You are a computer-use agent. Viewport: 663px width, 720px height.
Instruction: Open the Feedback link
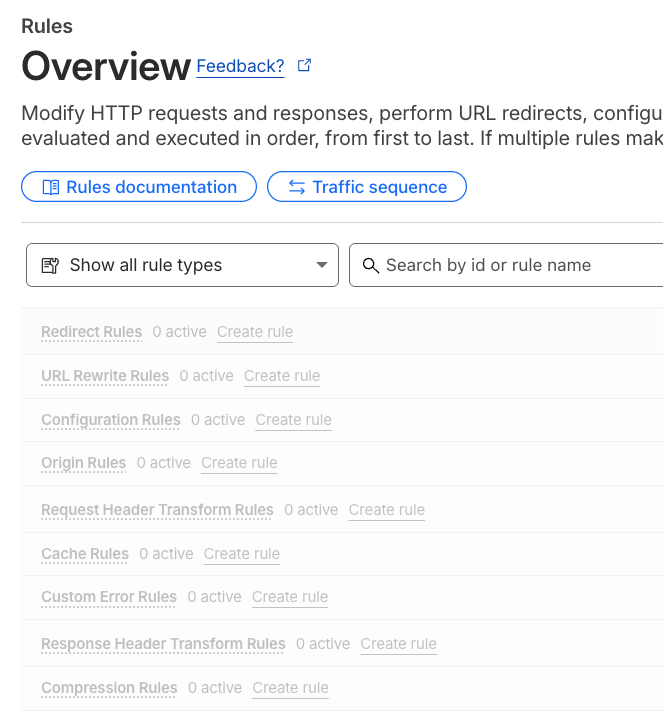tap(240, 66)
